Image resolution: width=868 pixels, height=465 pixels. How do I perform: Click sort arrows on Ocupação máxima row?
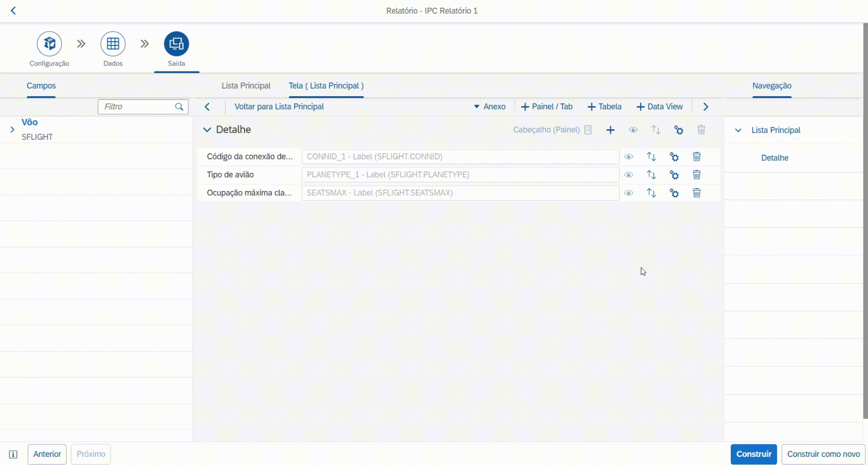tap(651, 193)
